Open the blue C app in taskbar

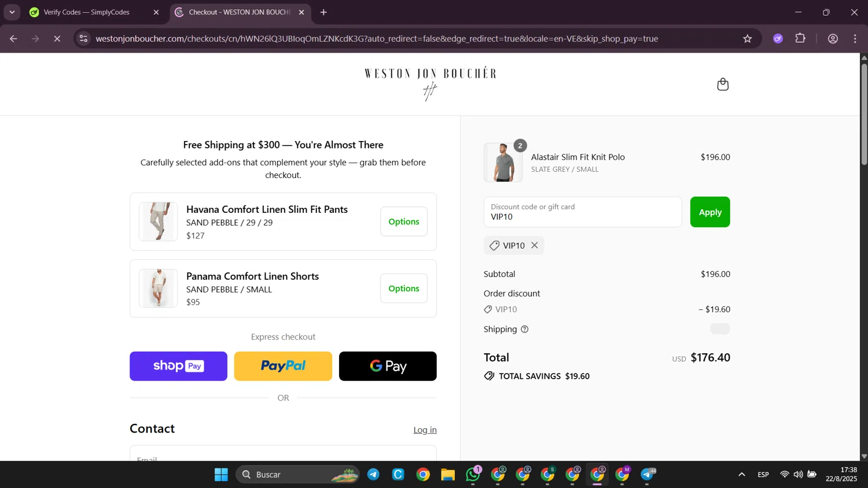coord(398,475)
